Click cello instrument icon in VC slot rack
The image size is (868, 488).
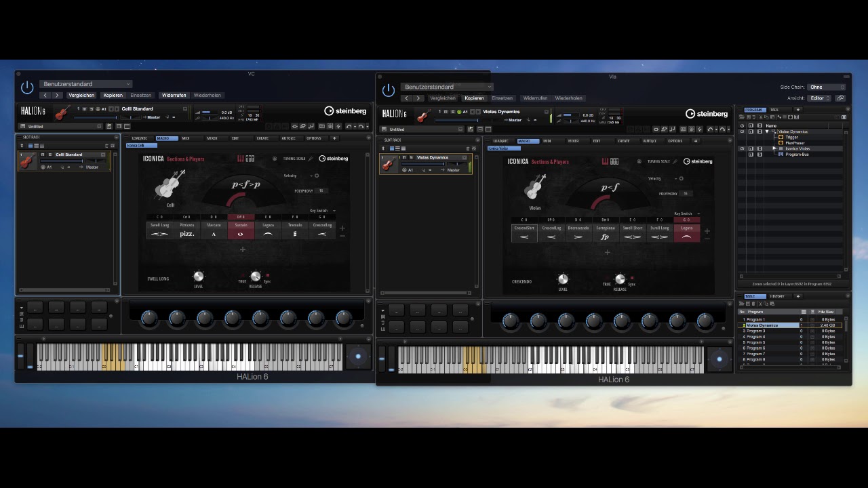pos(27,161)
